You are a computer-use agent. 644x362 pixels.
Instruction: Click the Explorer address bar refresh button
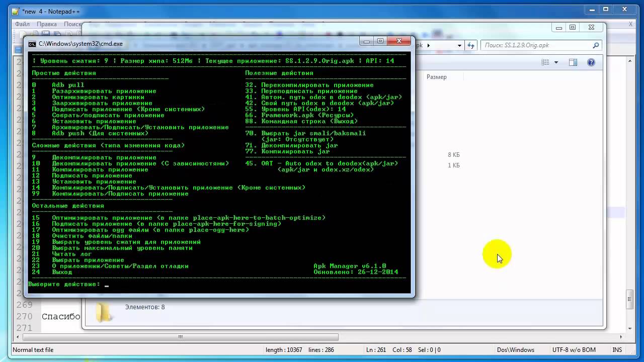470,45
